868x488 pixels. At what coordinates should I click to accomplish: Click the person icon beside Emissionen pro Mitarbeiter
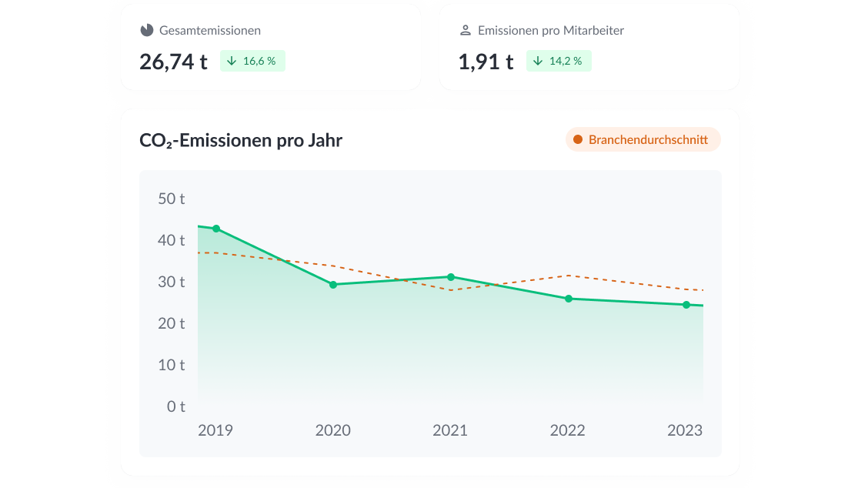click(465, 31)
